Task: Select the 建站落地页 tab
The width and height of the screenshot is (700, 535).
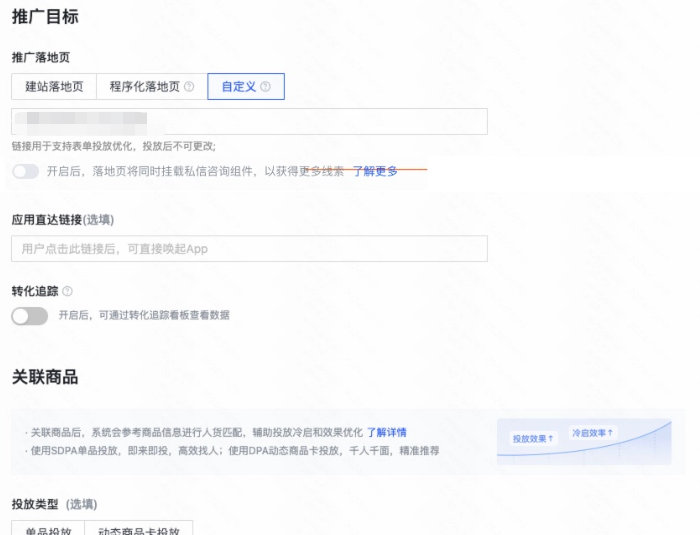Action: coord(54,86)
